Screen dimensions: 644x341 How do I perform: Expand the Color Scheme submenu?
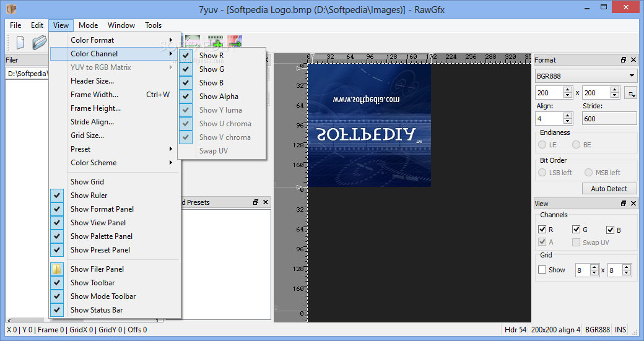pyautogui.click(x=115, y=163)
